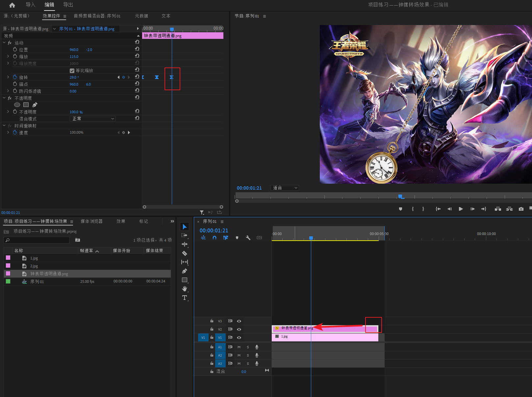
Task: Select the Pen tool in tools panel
Action: coord(185,271)
